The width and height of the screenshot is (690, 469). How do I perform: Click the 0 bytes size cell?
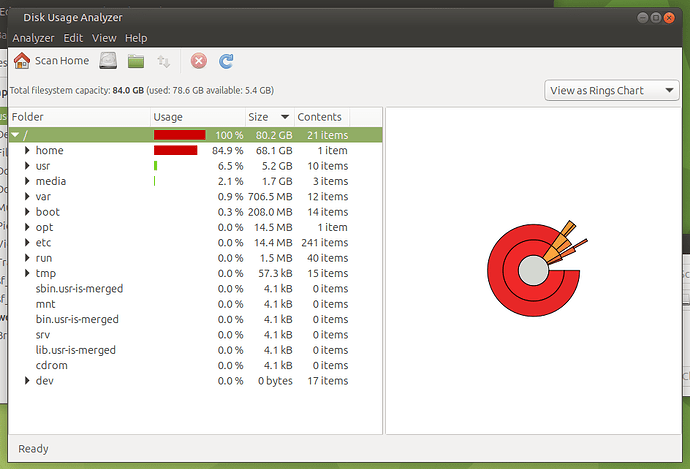[x=275, y=381]
